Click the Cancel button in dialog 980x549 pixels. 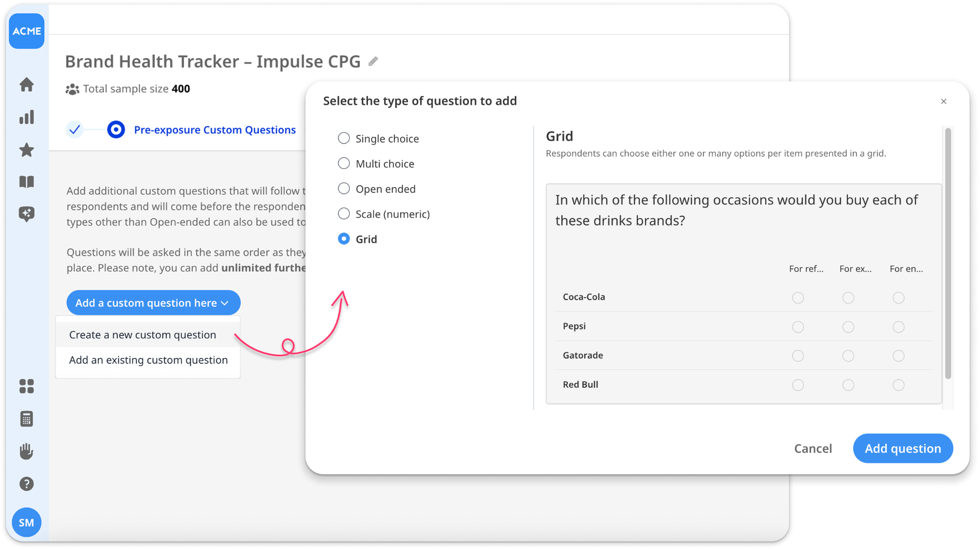[x=813, y=448]
